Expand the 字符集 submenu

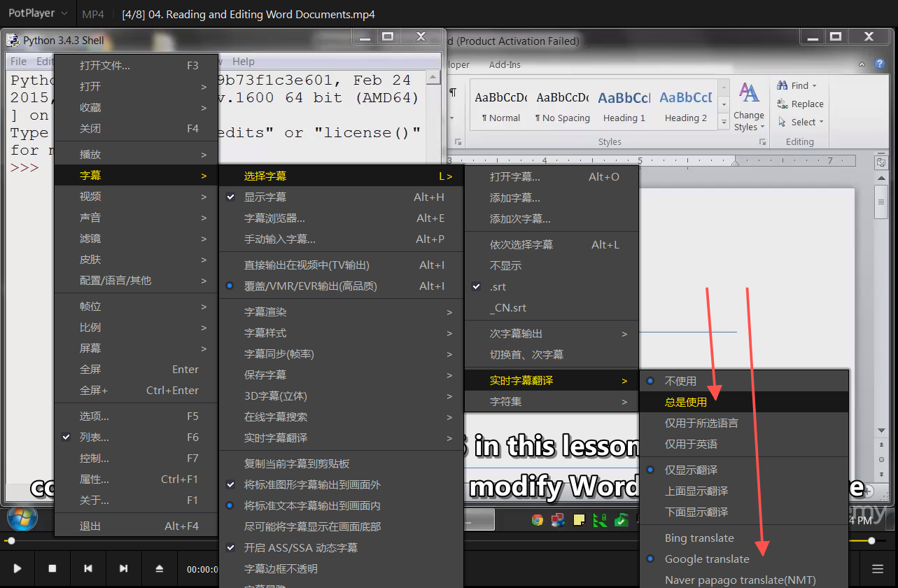pos(552,402)
